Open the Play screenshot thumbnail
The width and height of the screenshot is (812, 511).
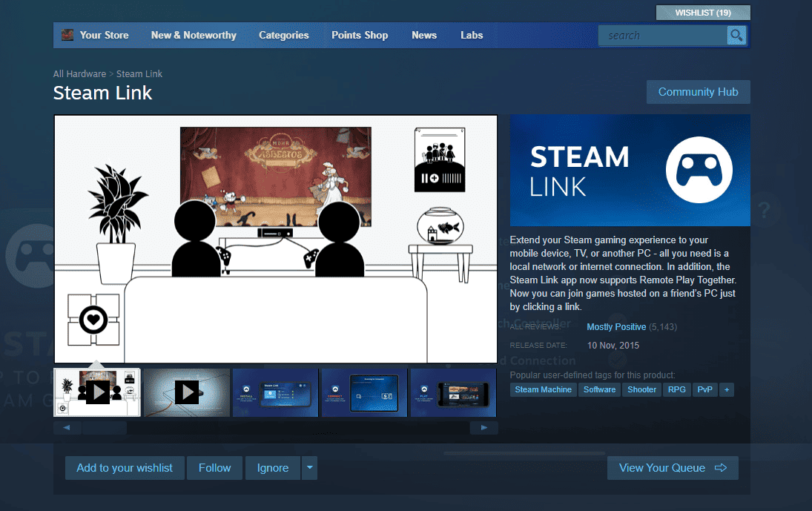coord(454,392)
